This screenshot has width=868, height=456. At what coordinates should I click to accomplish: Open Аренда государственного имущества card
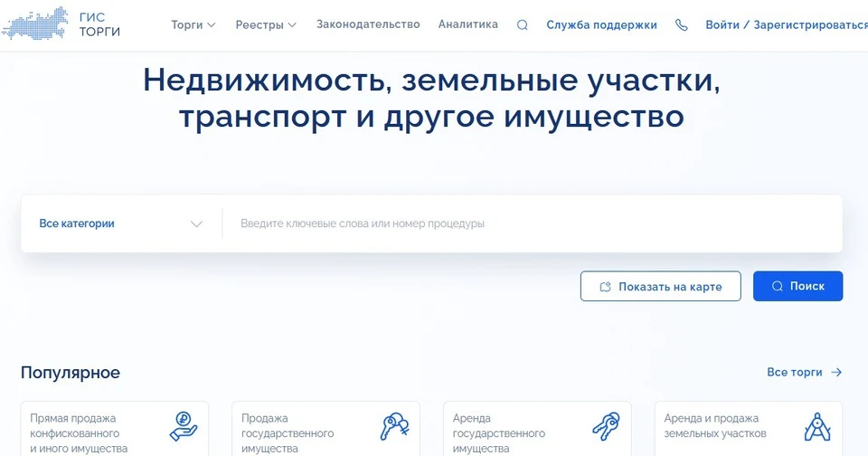(537, 429)
